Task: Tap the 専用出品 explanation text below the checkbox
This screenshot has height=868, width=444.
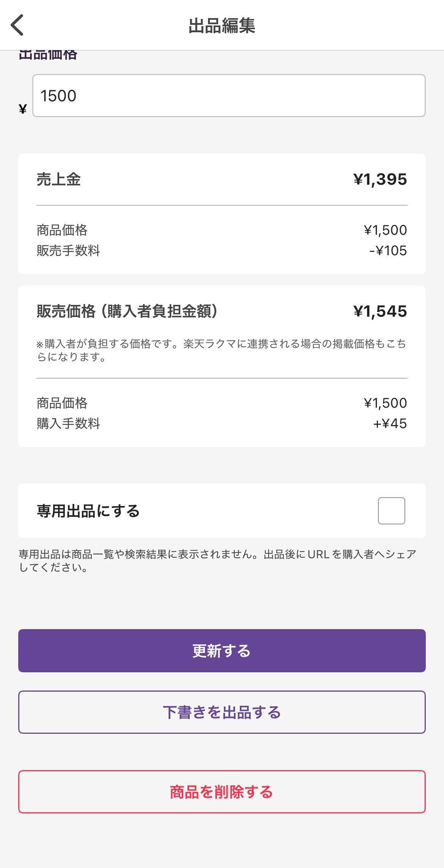Action: point(218,561)
